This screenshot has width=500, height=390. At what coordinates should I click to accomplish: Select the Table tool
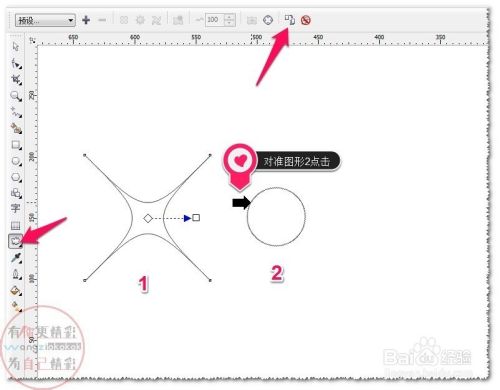[x=16, y=225]
